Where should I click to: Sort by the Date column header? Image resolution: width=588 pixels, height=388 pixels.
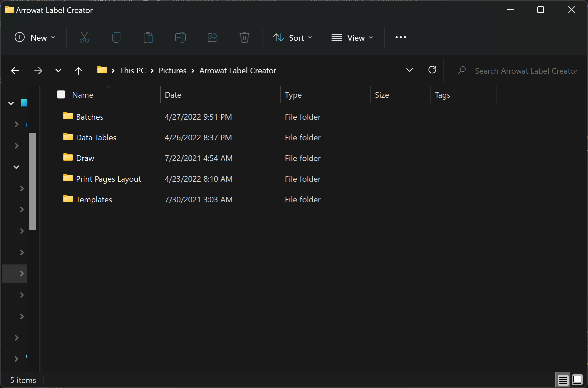click(x=173, y=95)
